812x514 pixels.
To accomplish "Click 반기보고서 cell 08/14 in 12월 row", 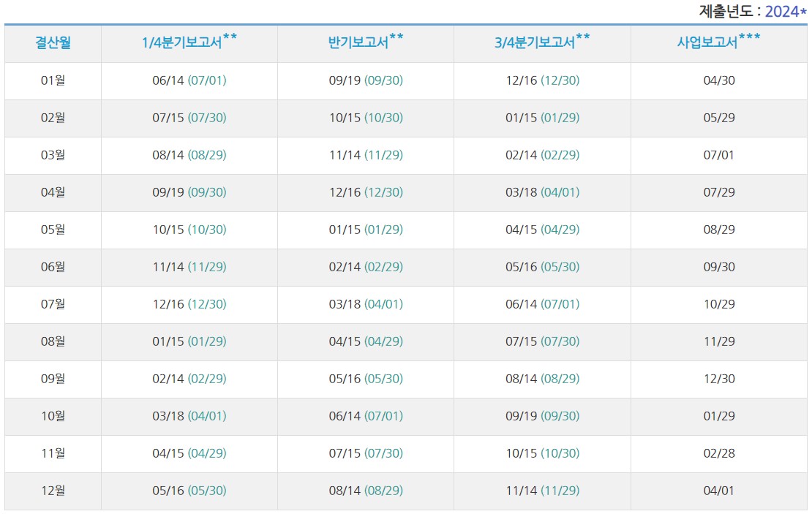I will coord(366,490).
